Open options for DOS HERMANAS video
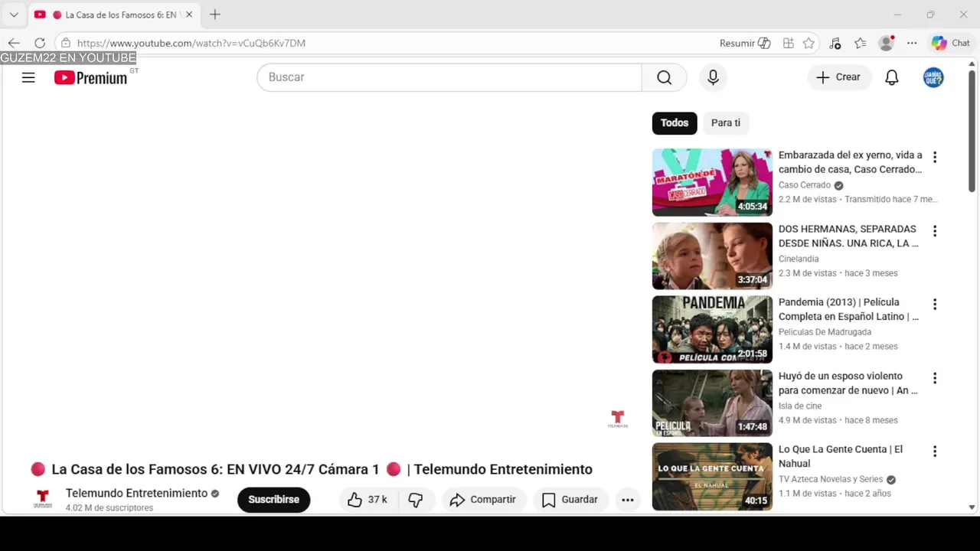Image resolution: width=980 pixels, height=551 pixels. click(x=935, y=230)
